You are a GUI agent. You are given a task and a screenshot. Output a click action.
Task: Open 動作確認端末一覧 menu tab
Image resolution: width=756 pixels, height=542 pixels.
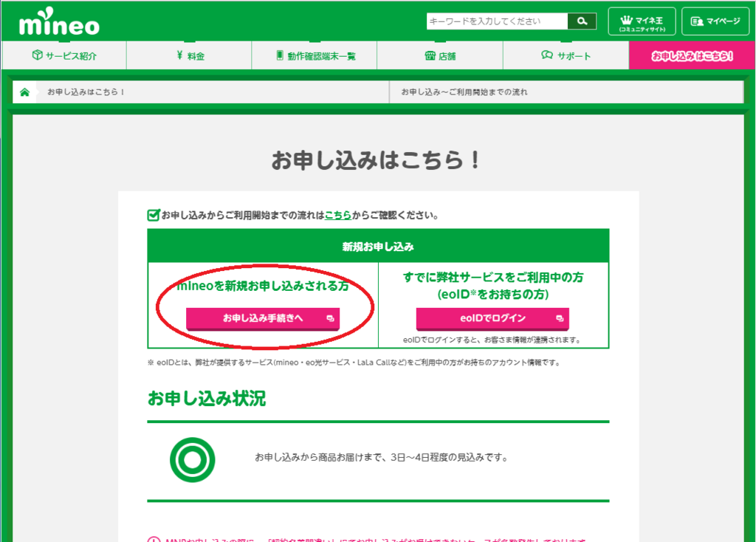tap(315, 55)
